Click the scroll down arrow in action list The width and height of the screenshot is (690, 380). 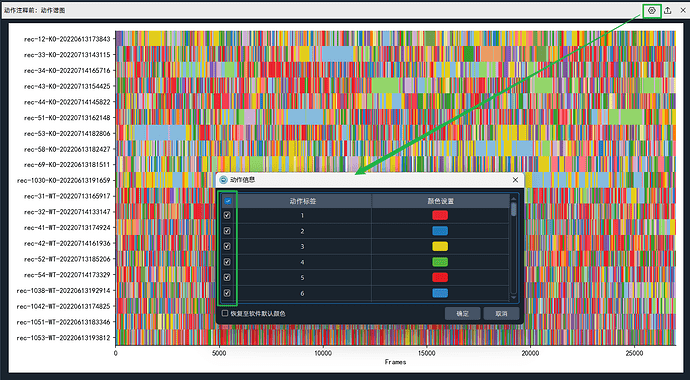click(513, 298)
